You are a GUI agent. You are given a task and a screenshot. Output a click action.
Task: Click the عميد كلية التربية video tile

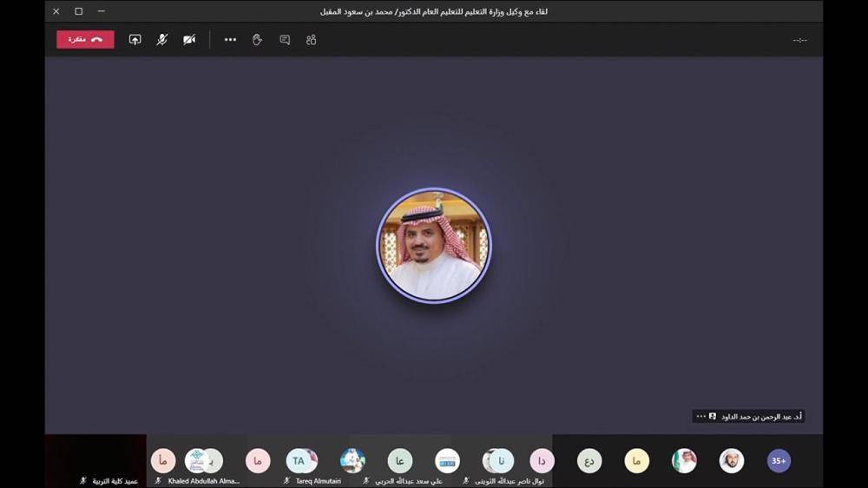click(x=95, y=461)
